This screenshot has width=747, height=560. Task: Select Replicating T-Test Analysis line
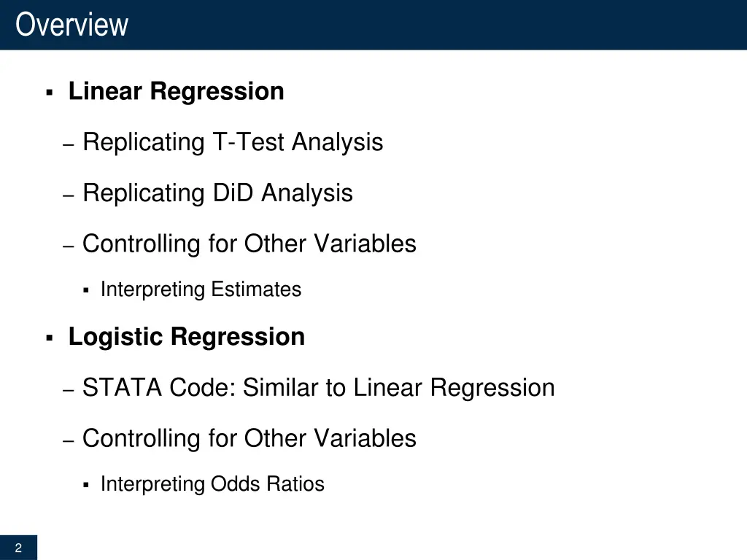point(233,142)
